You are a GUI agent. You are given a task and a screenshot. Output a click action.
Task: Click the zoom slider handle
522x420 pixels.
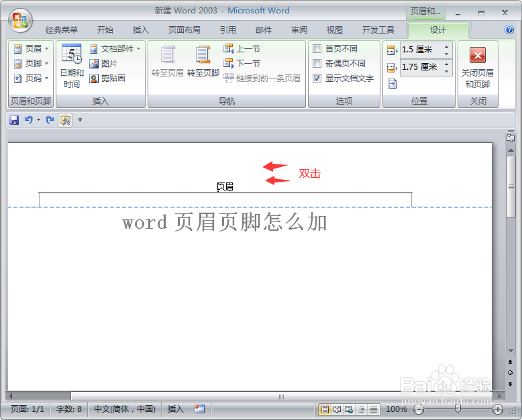point(458,409)
